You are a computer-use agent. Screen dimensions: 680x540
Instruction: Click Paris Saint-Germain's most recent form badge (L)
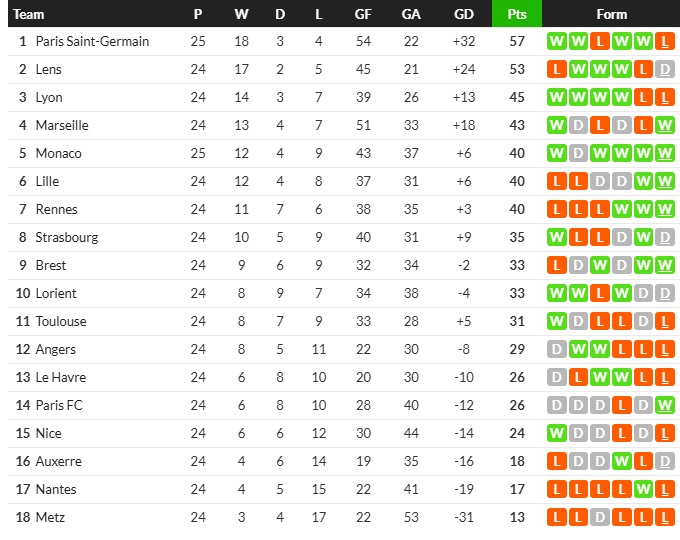[665, 42]
